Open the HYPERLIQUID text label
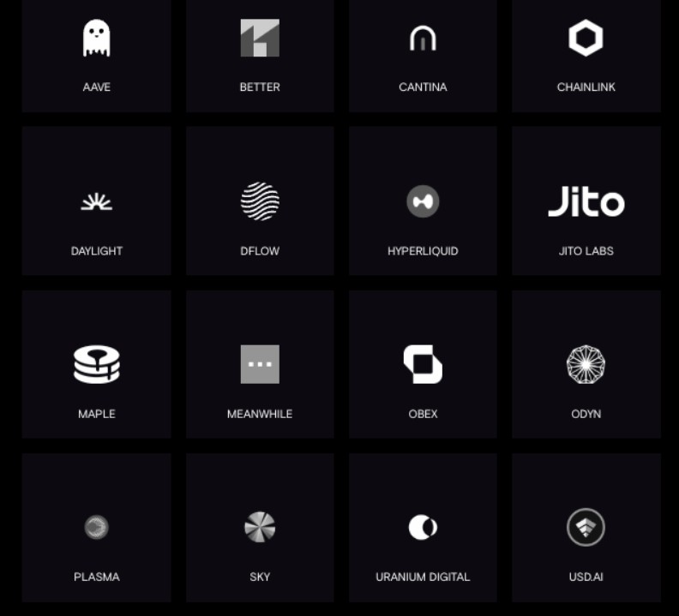Screen dimensions: 679x616 423,251
